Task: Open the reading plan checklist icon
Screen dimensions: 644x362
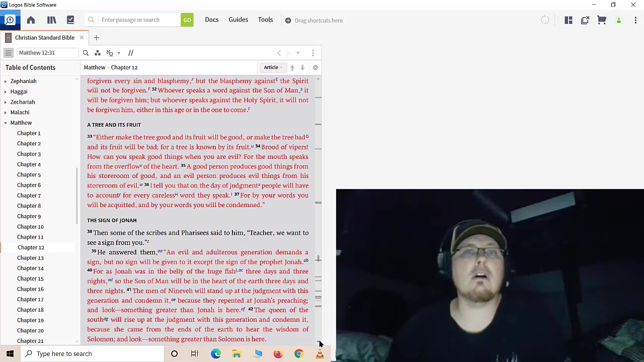Action: tap(70, 20)
